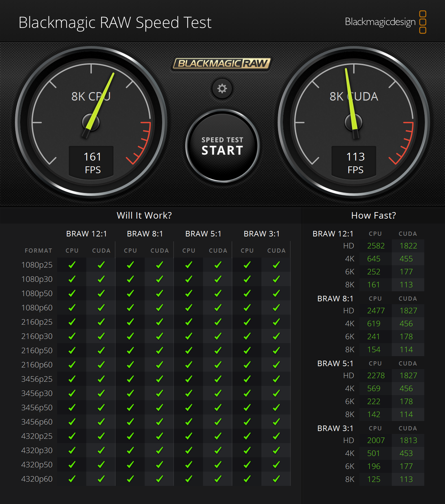This screenshot has height=504, width=445.
Task: Click BRAW 12:1 6K CPU value 252
Action: tap(374, 272)
